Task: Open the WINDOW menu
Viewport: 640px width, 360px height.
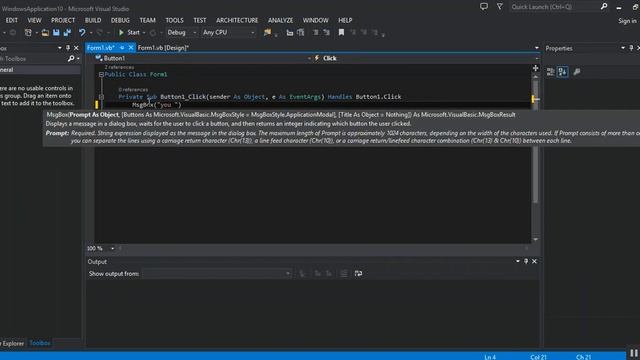Action: [316, 20]
